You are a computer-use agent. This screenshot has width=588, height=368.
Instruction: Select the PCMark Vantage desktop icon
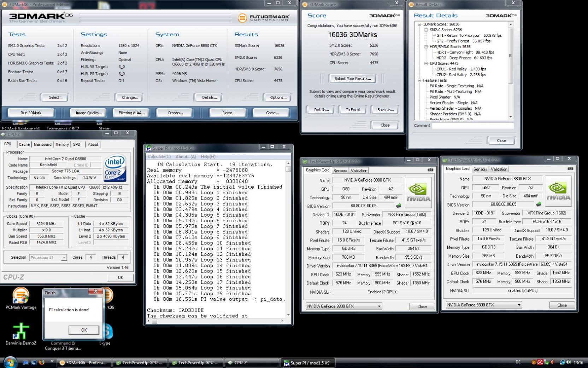(21, 298)
